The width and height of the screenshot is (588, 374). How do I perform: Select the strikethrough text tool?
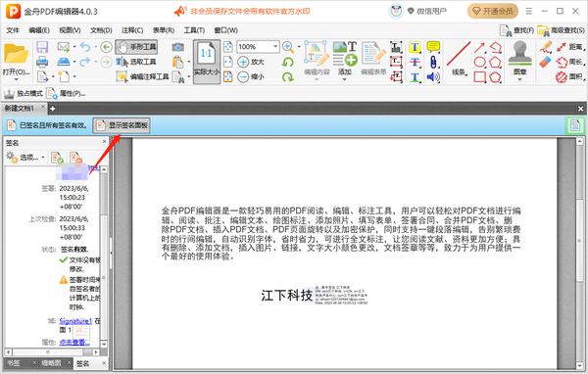415,62
